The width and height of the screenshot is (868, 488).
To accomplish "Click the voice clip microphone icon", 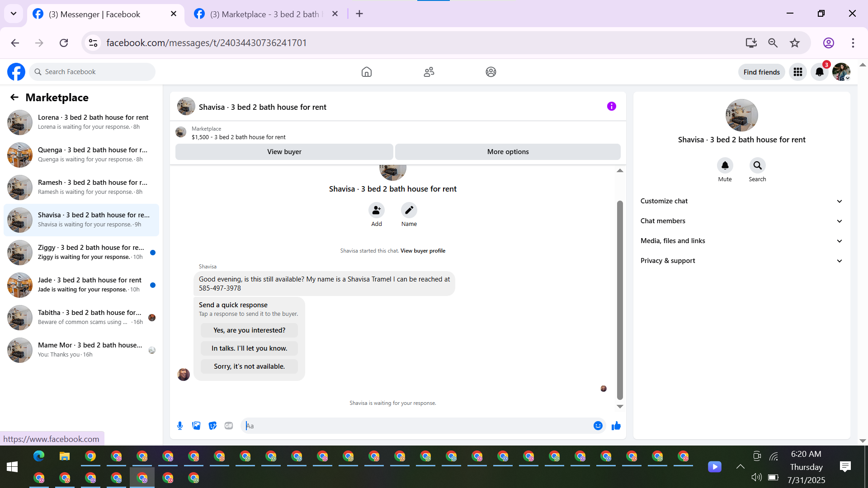I will pos(180,426).
